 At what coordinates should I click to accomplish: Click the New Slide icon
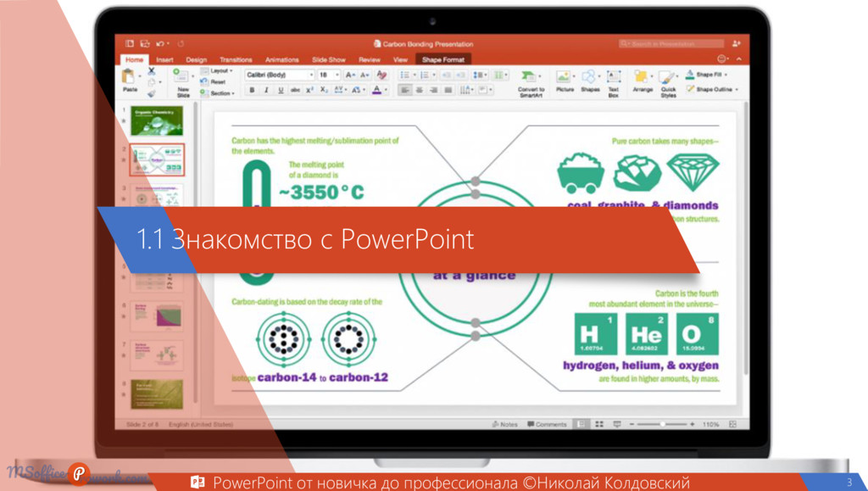180,75
